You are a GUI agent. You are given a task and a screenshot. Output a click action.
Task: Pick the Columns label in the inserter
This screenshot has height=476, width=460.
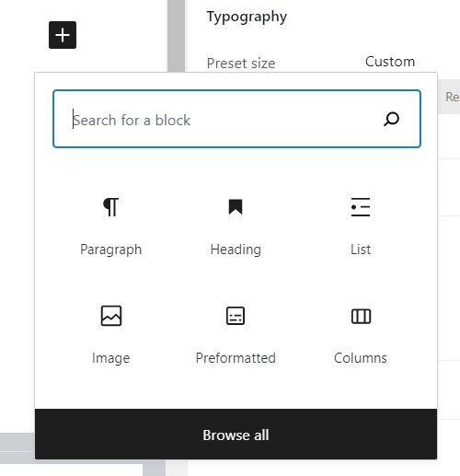pos(361,358)
